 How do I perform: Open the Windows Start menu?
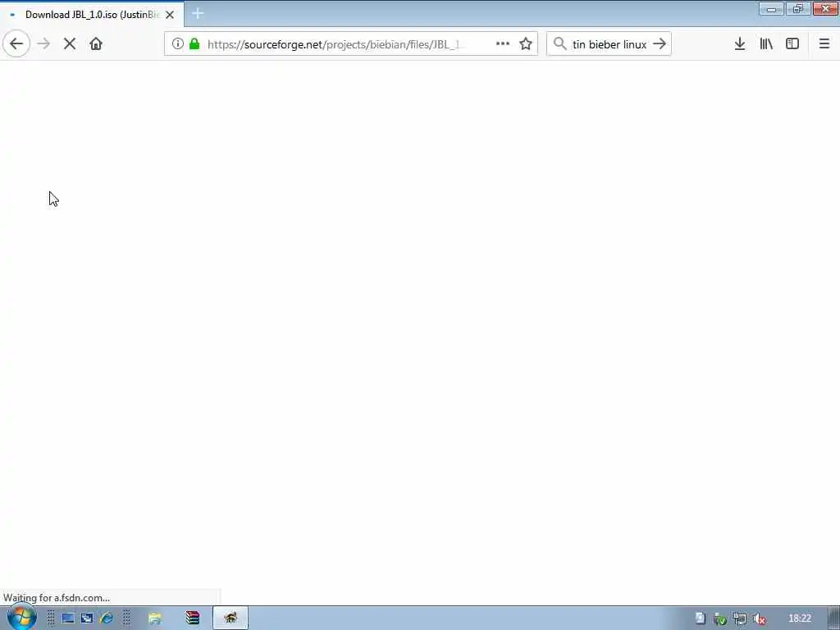coord(21,618)
